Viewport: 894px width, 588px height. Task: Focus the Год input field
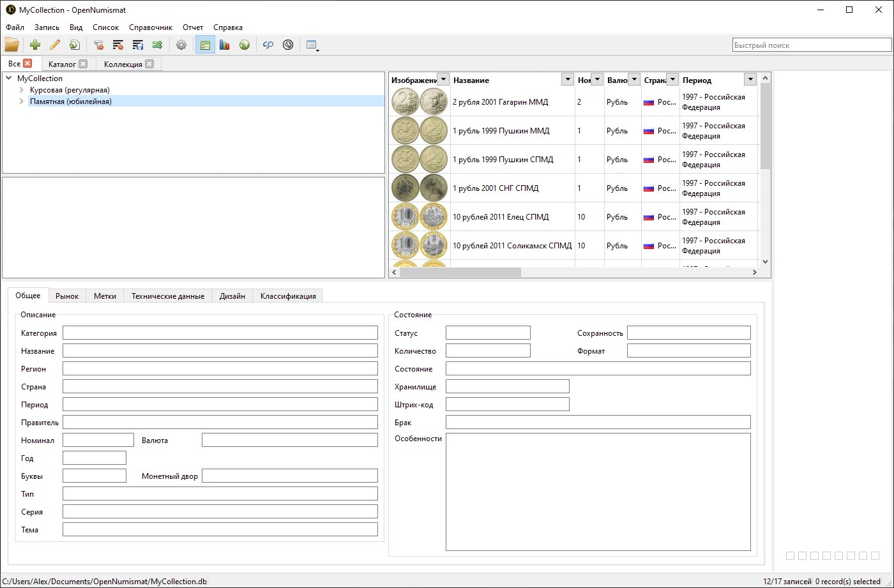(95, 458)
